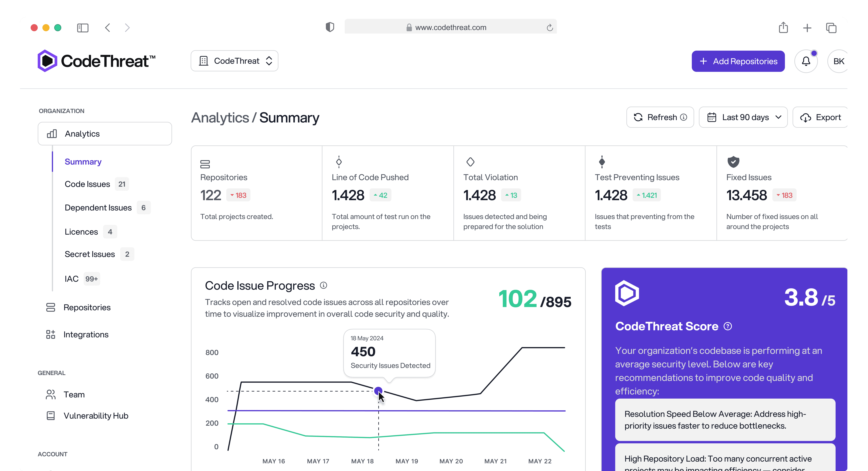The image size is (868, 471).
Task: Click the 99+ badge next to IAC
Action: coord(92,279)
